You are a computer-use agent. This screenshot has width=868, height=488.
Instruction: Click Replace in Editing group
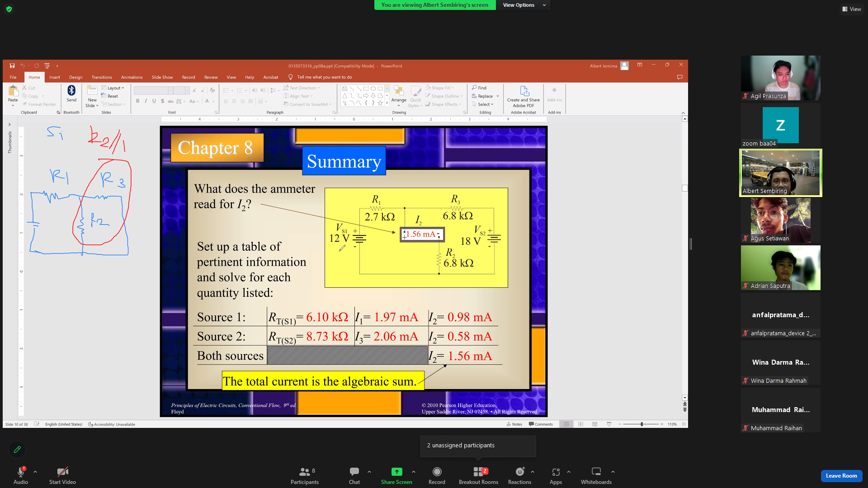[x=485, y=96]
